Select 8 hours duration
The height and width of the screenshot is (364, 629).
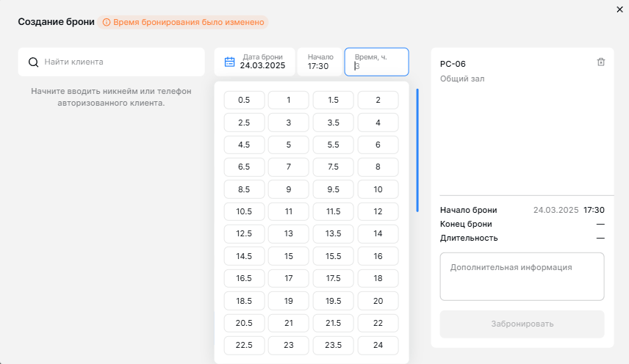[378, 167]
